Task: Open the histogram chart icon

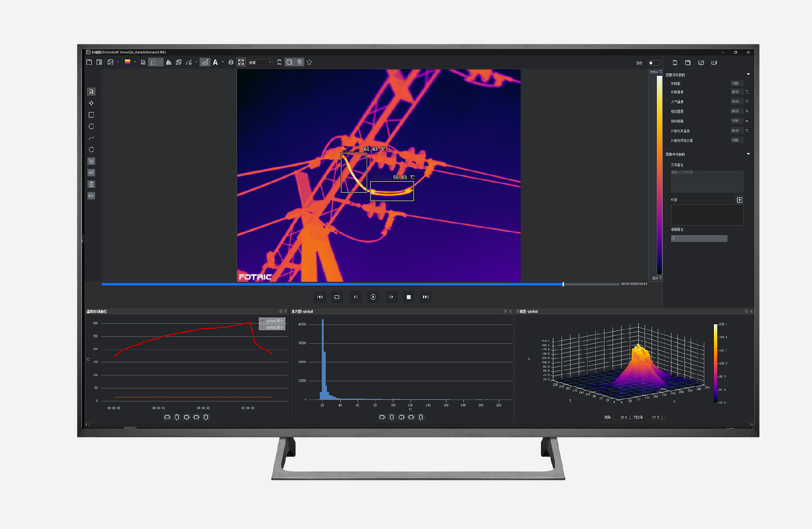Action: [x=169, y=62]
